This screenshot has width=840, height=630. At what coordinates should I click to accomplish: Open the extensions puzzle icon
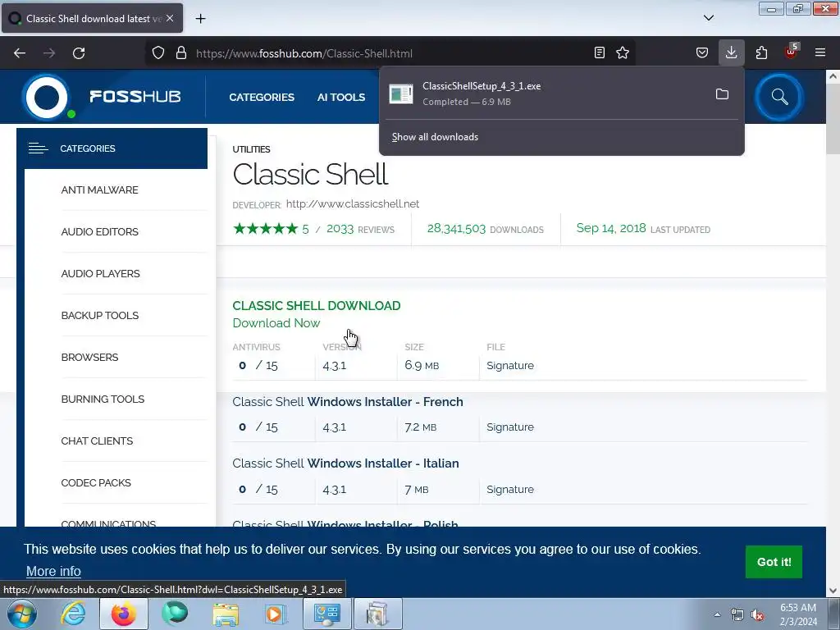pyautogui.click(x=761, y=52)
